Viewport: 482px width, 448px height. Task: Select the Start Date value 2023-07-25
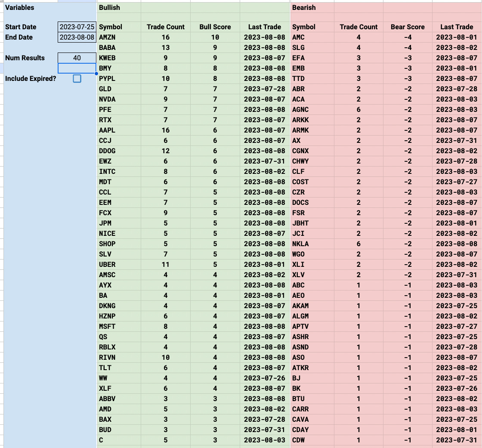77,27
